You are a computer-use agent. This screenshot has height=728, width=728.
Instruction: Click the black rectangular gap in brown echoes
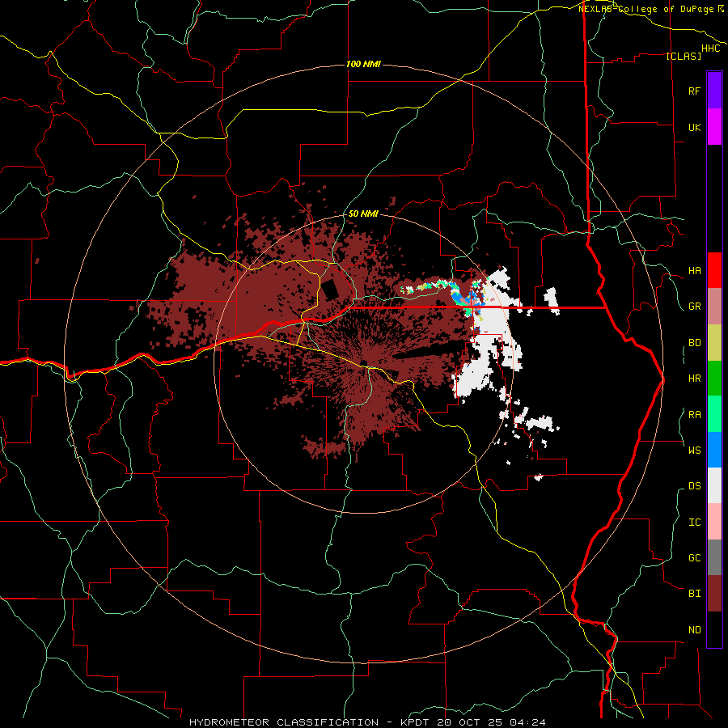pos(331,290)
